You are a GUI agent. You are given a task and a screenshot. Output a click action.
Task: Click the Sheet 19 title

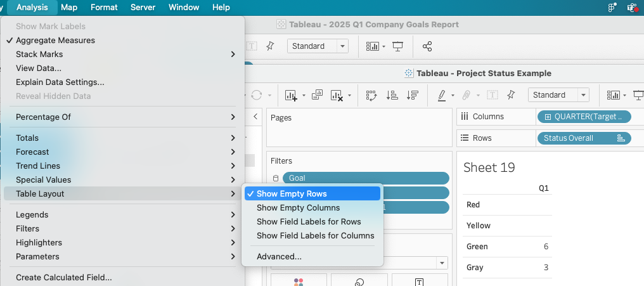coord(489,167)
